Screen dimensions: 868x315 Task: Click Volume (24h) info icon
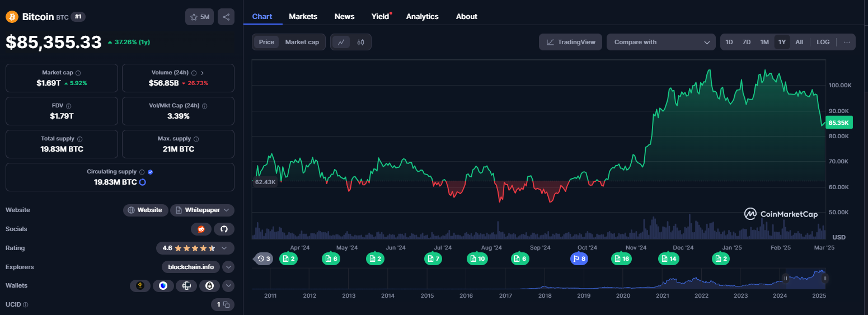194,73
